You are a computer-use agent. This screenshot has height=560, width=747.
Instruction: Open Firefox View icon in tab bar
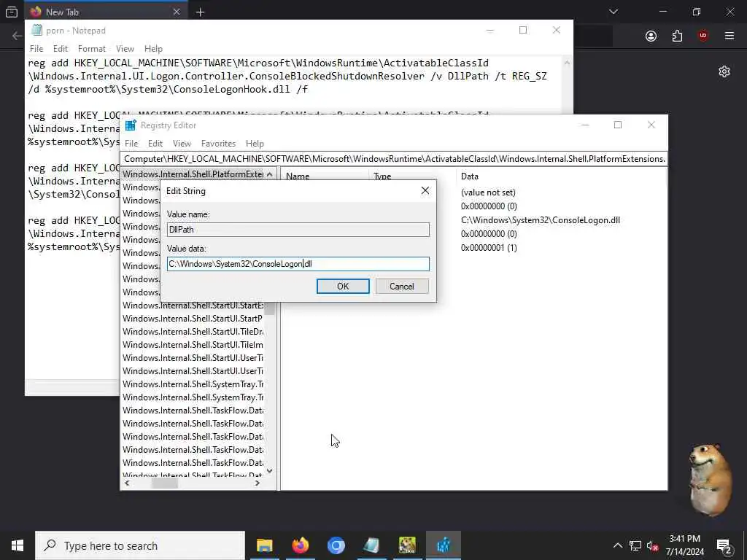coord(12,12)
